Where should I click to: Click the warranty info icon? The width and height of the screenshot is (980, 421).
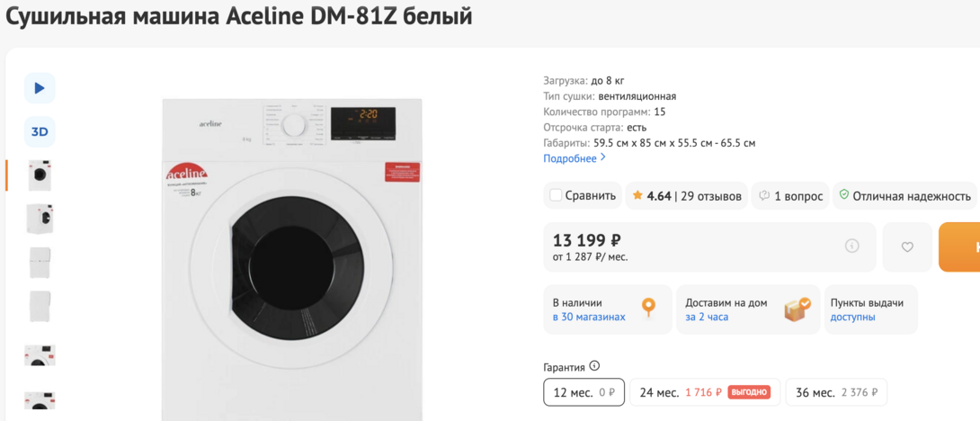pos(594,366)
